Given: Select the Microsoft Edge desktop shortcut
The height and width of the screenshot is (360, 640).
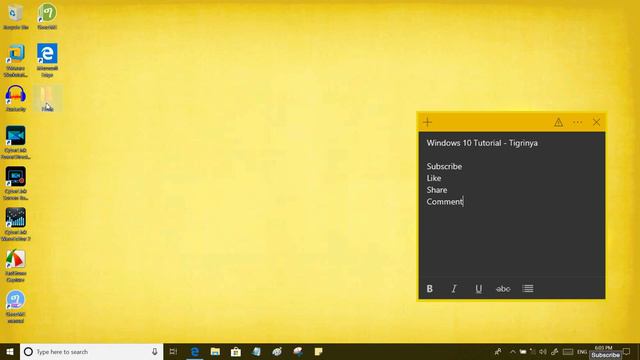Looking at the screenshot, I should (x=47, y=60).
